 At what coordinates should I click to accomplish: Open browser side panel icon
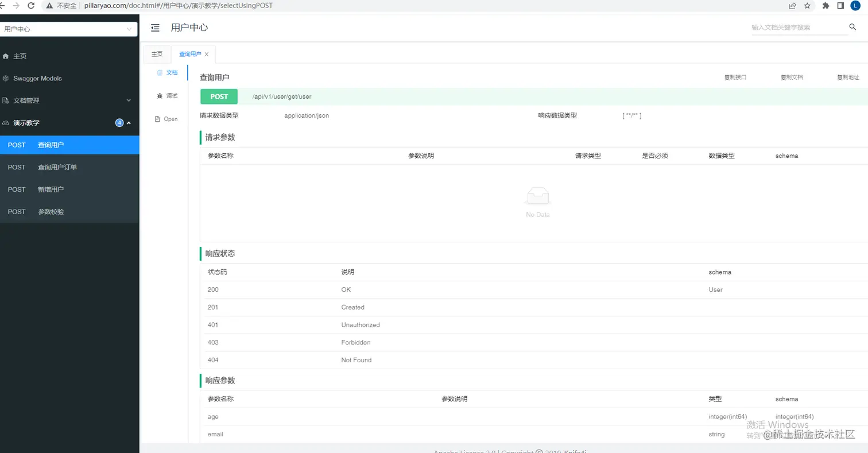click(840, 6)
